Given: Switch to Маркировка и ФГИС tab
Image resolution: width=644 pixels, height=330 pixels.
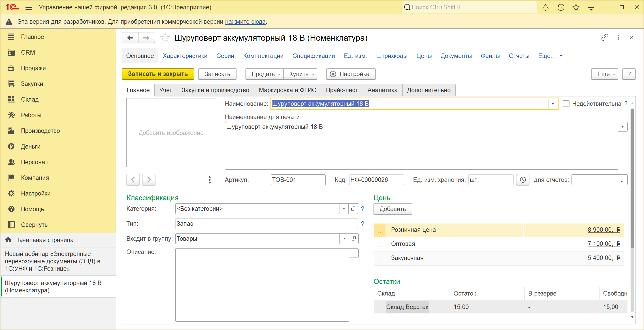Looking at the screenshot, I should (288, 90).
